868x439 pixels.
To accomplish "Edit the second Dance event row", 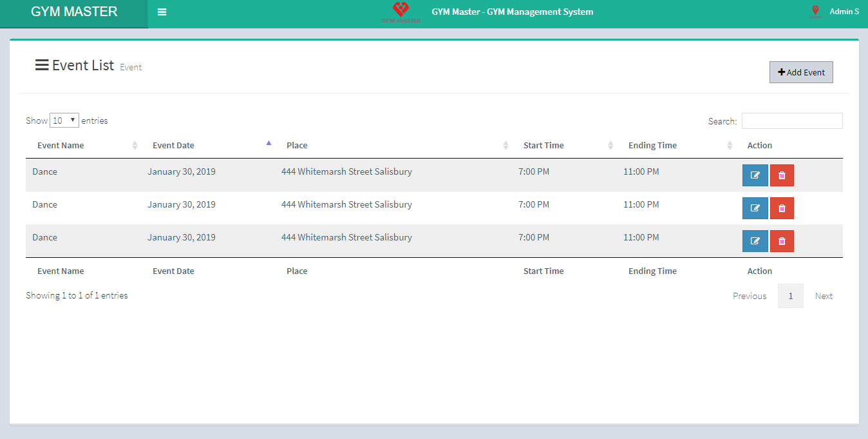I will tap(755, 208).
